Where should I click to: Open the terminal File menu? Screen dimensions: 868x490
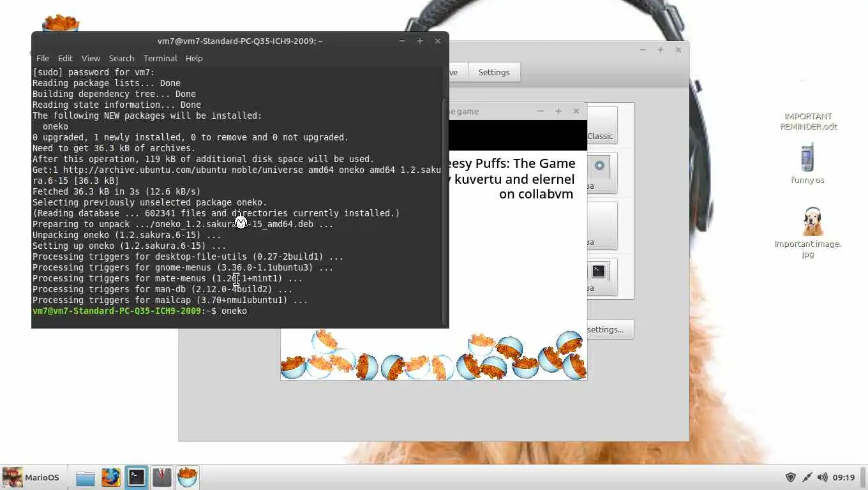43,58
